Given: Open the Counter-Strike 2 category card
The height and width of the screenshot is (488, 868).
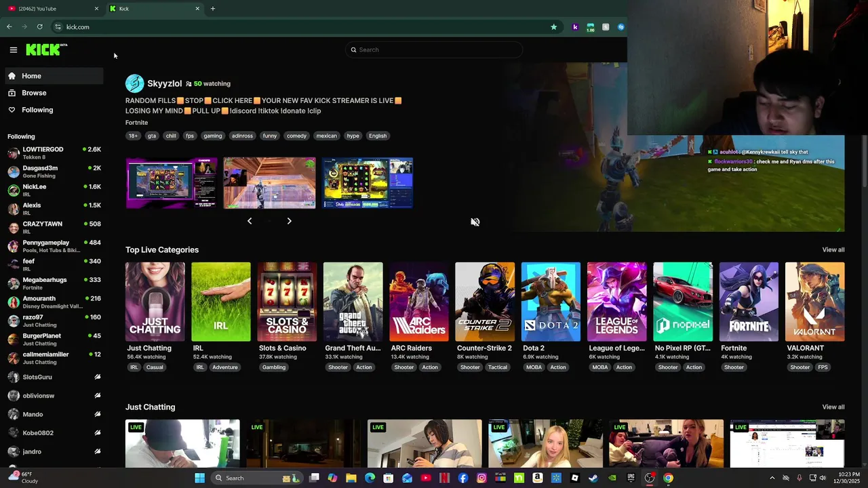Looking at the screenshot, I should coord(485,302).
